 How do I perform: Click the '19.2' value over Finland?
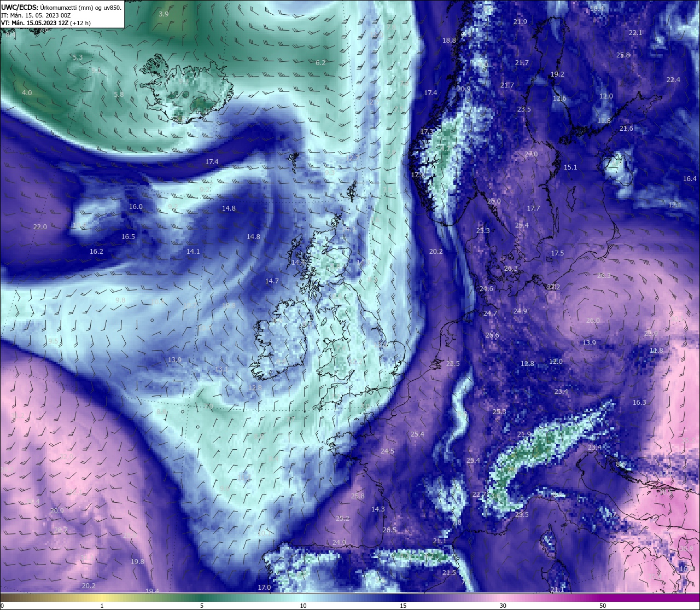tap(557, 74)
